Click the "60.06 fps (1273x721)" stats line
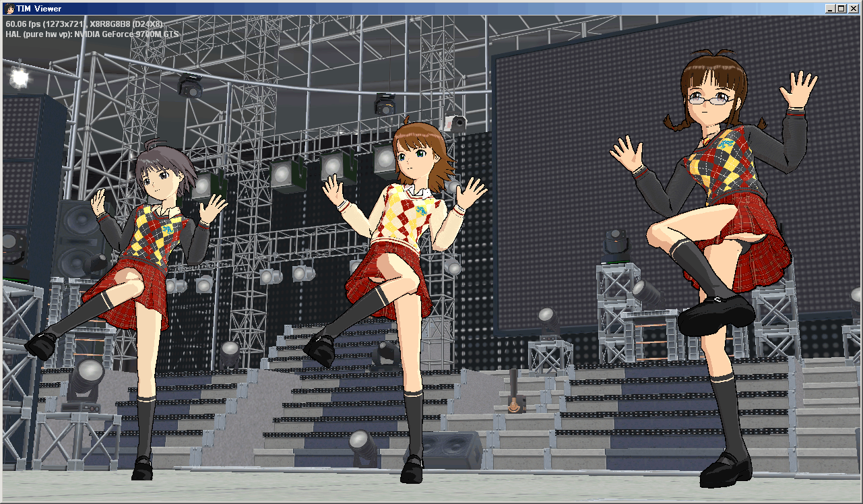The width and height of the screenshot is (863, 504). [85, 24]
